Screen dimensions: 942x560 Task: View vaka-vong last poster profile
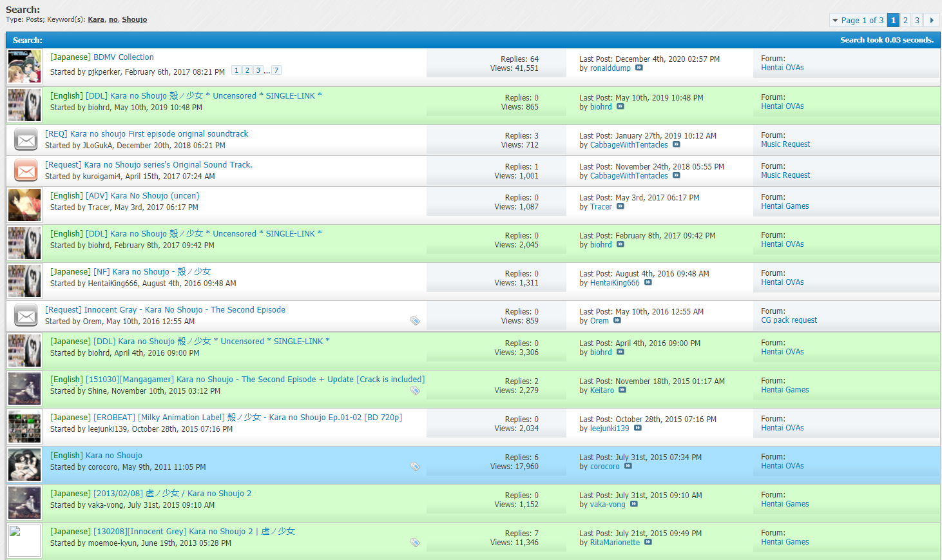click(x=608, y=505)
